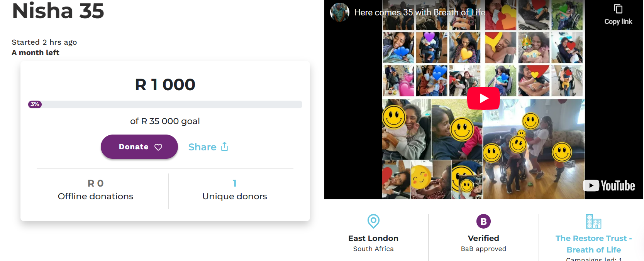Viewport: 644px width, 261px height.
Task: Click the 'BaB approved' text
Action: coord(483,249)
